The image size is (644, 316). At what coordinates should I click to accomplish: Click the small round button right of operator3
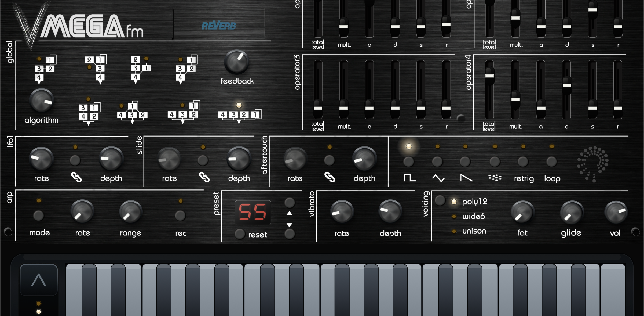coord(461,118)
